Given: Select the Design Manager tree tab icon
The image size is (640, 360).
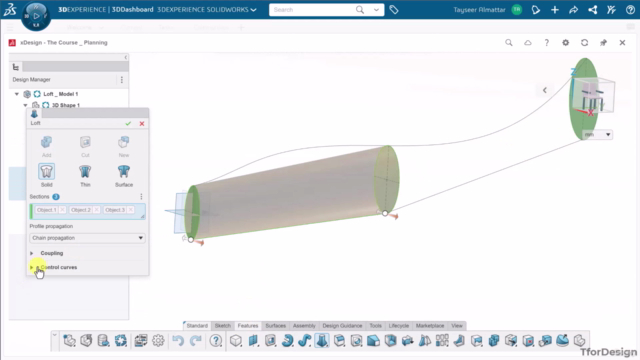Looking at the screenshot, I should [16, 67].
